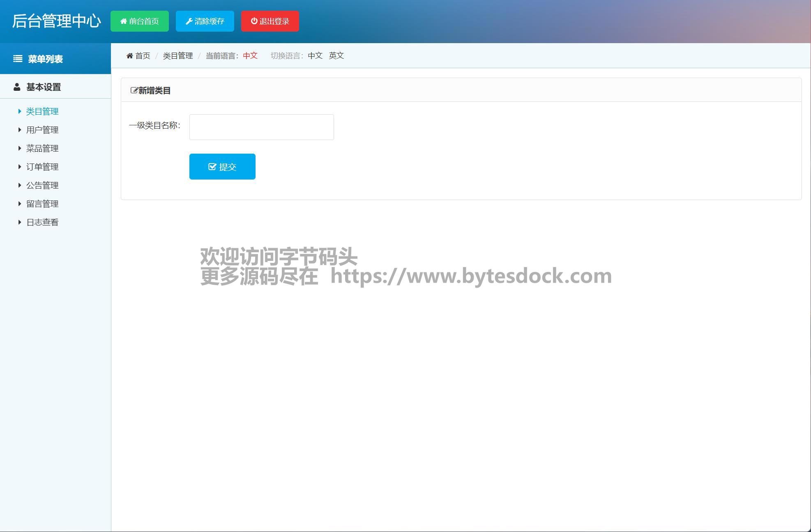Screen dimensions: 811x532
Task: Open the 公告管理 menu item
Action: (x=42, y=185)
